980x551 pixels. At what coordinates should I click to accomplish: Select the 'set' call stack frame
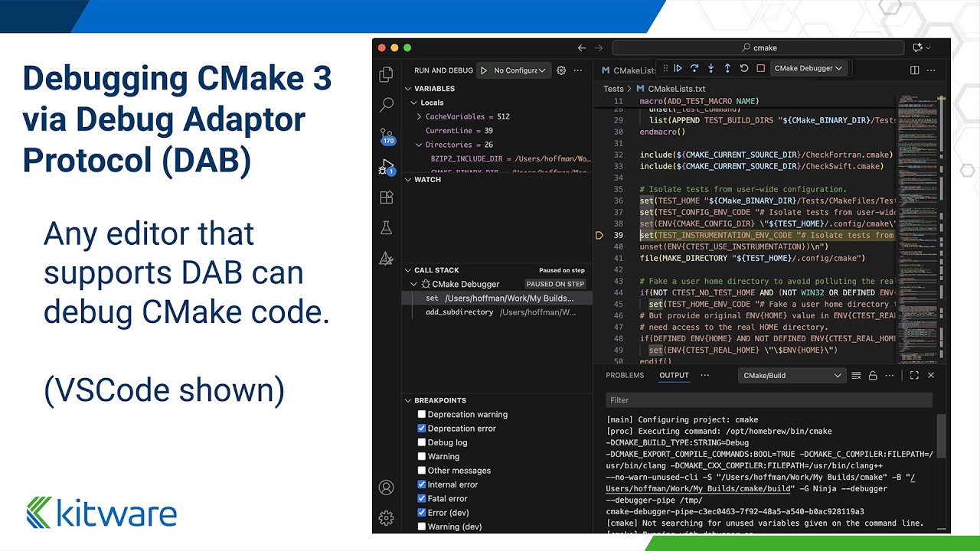pos(498,298)
